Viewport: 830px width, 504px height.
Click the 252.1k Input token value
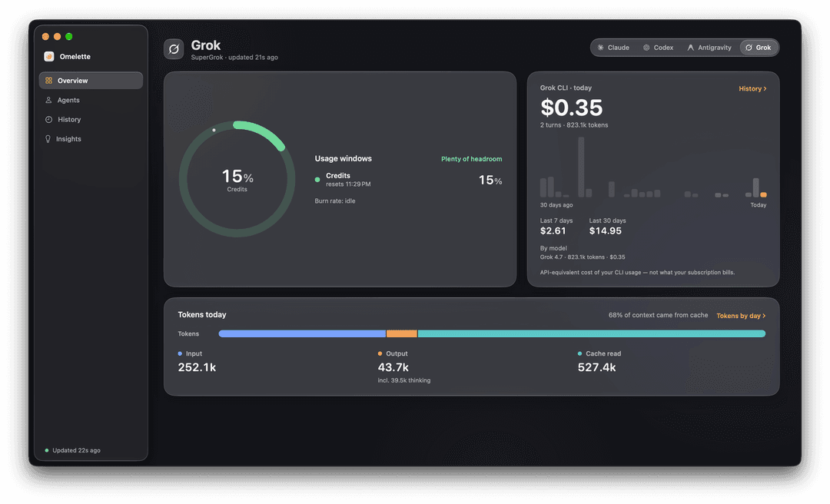[197, 367]
